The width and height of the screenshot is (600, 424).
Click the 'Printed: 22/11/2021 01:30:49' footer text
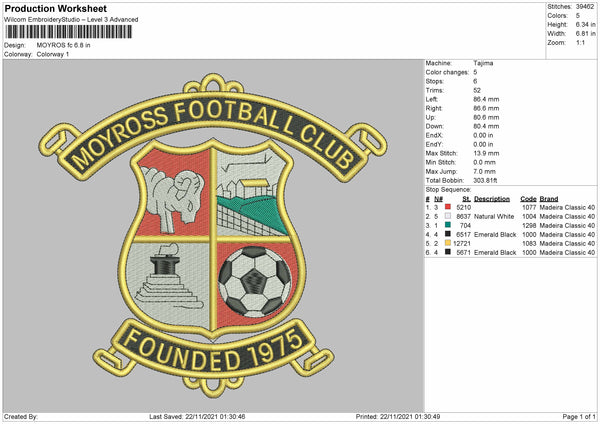point(398,416)
